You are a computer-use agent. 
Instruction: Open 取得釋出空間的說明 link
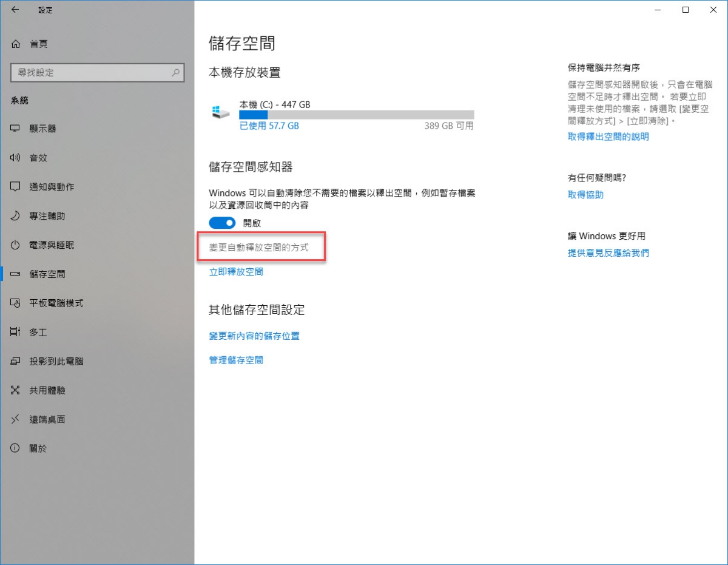point(608,137)
